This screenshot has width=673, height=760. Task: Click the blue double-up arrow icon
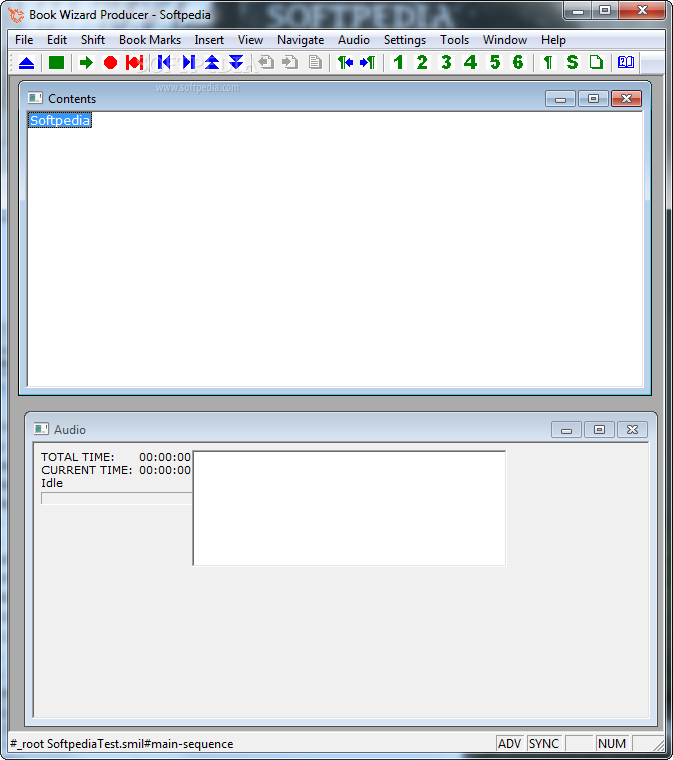pyautogui.click(x=212, y=63)
